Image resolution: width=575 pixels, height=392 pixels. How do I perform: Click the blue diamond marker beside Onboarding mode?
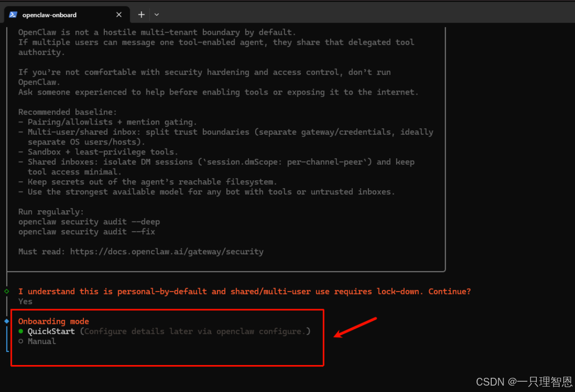point(6,321)
